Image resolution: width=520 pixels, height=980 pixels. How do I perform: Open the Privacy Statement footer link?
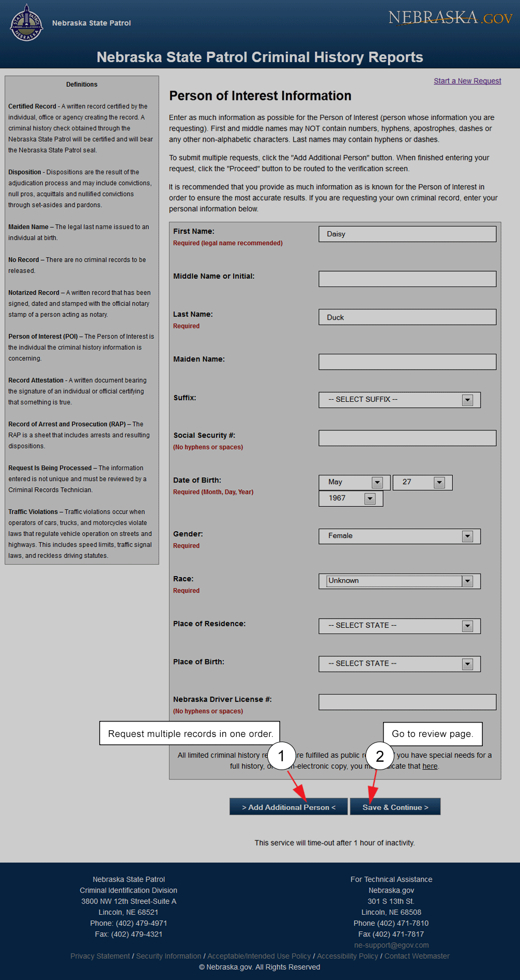[x=100, y=956]
